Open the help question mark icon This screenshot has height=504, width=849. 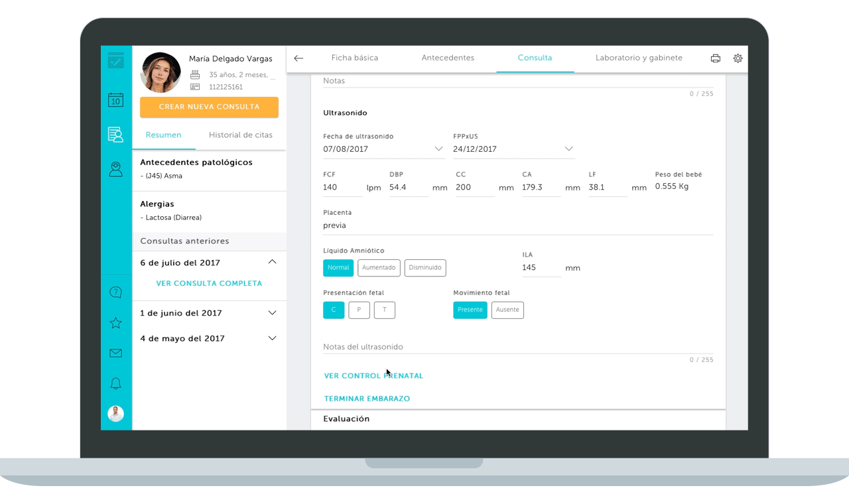coord(115,292)
